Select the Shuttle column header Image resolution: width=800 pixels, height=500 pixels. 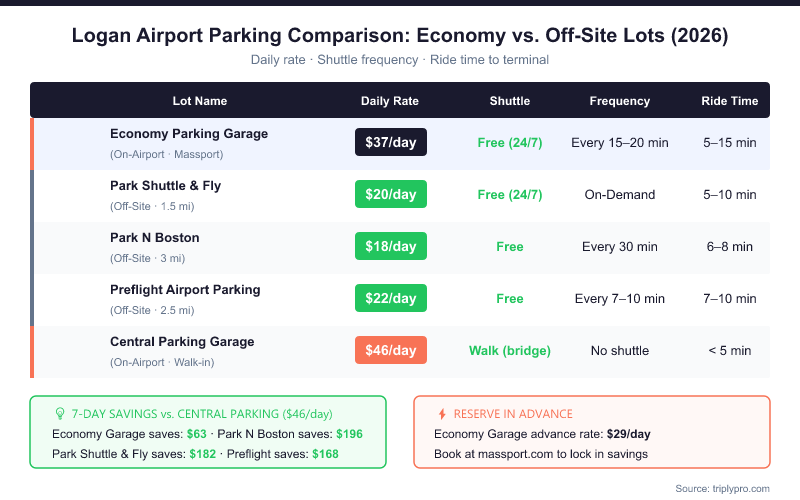pos(510,101)
